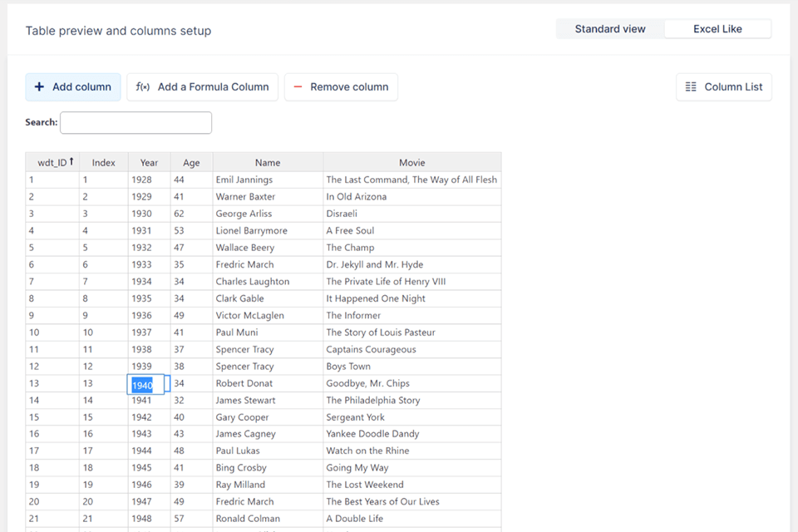
Task: Select the Movie column header
Action: coord(411,163)
